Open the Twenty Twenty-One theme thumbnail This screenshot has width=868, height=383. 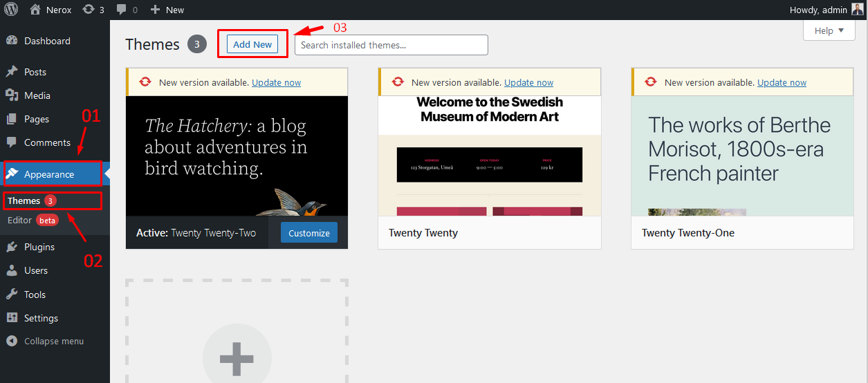[x=742, y=156]
